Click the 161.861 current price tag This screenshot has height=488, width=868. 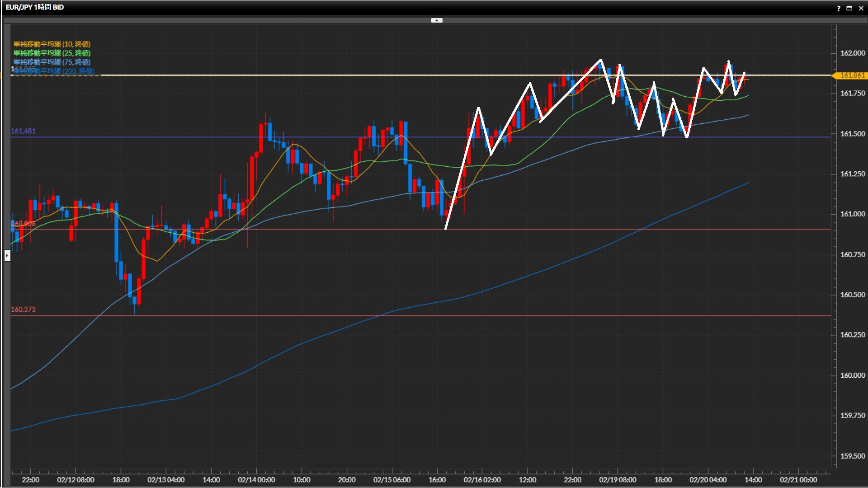click(852, 75)
